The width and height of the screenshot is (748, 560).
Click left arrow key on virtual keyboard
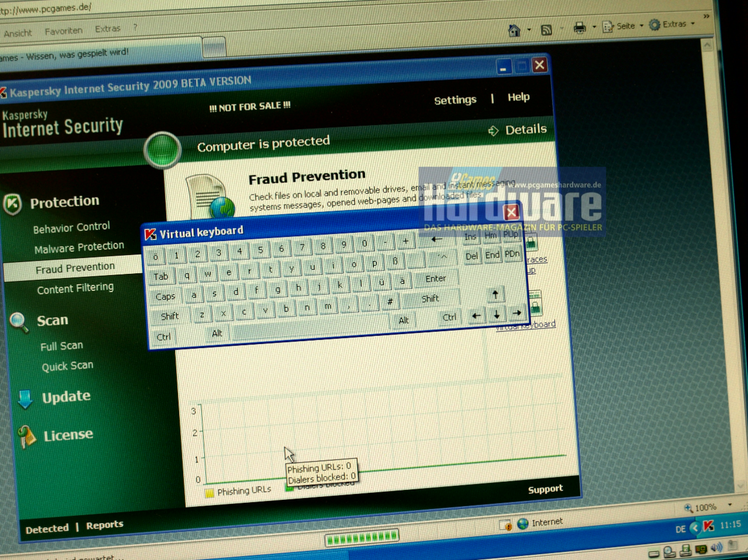point(476,316)
